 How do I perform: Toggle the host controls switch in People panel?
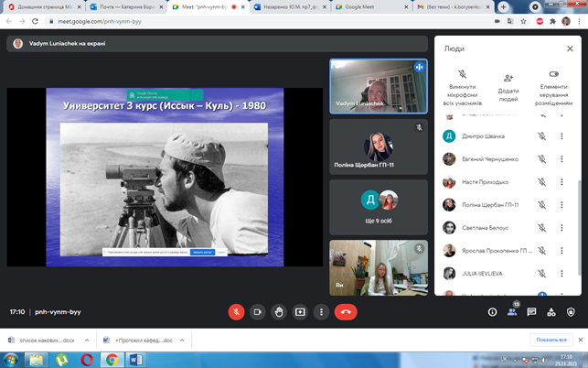pos(553,74)
